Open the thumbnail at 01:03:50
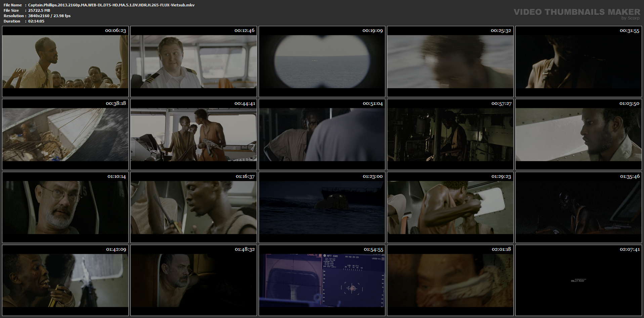Image resolution: width=644 pixels, height=318 pixels. [578, 134]
